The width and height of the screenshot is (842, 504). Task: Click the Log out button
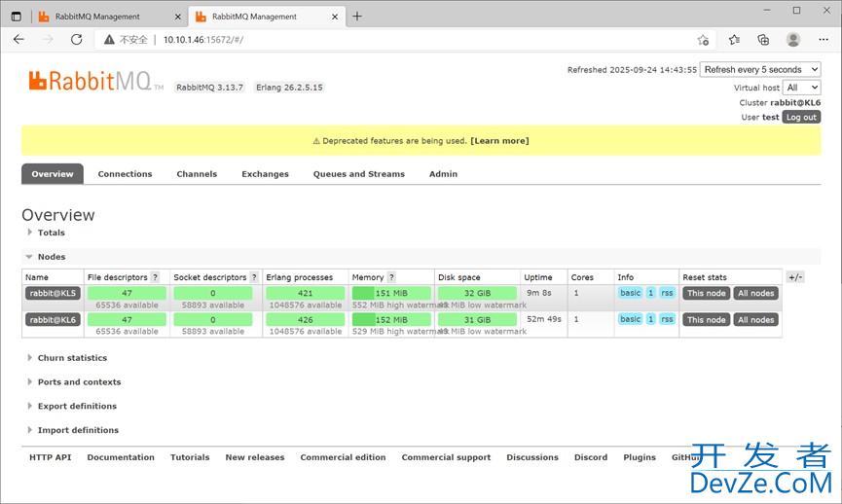coord(801,117)
